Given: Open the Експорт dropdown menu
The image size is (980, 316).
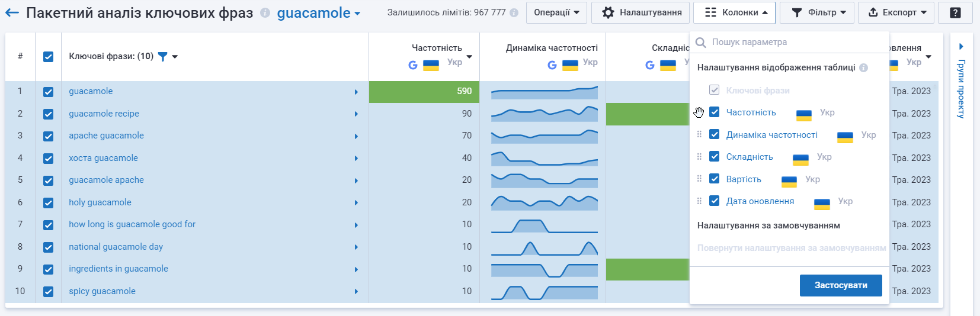Looking at the screenshot, I should pyautogui.click(x=896, y=12).
